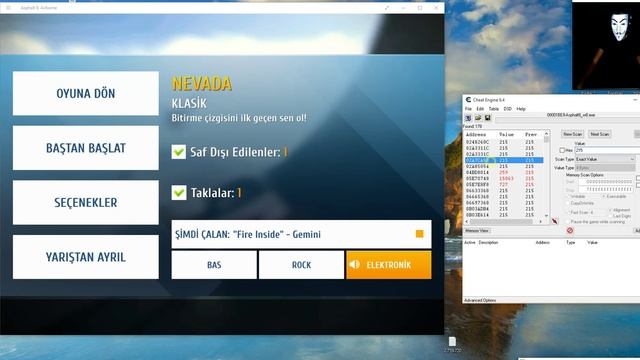Click the Cheat Engine logo title icon
This screenshot has height=360, width=640.
(x=468, y=100)
